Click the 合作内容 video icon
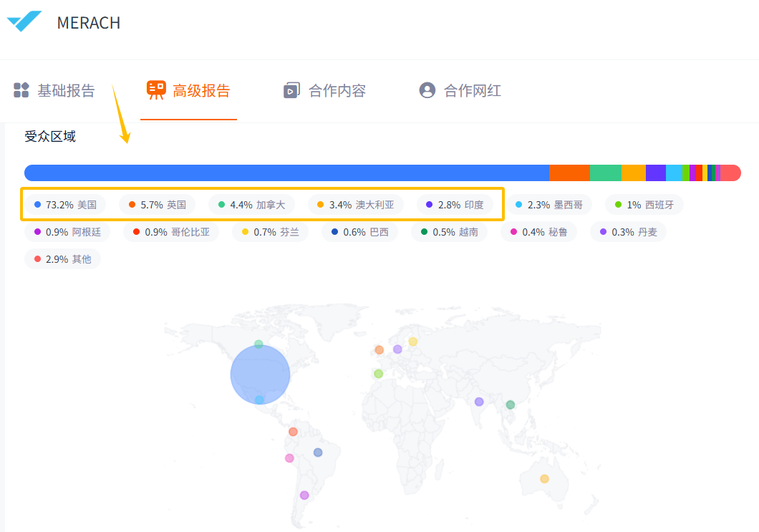759x532 pixels. coord(291,91)
